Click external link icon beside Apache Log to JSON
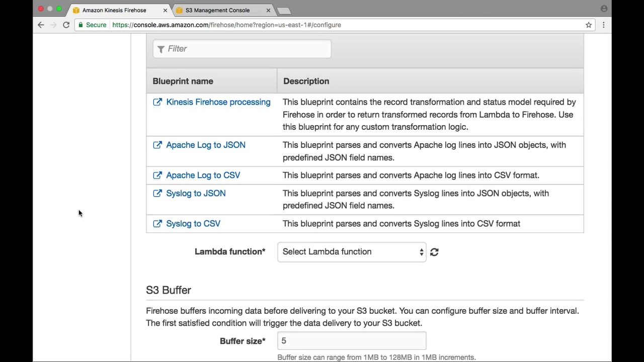 (x=157, y=145)
